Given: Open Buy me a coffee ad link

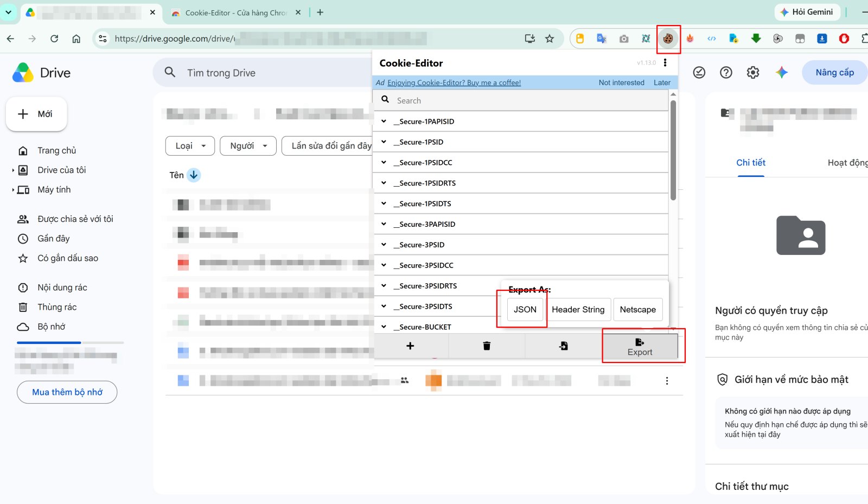Looking at the screenshot, I should point(454,82).
